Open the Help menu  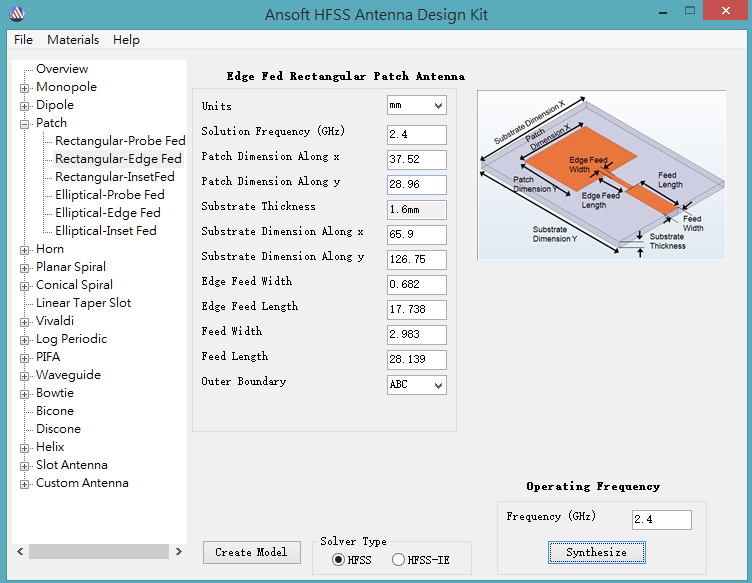point(126,40)
